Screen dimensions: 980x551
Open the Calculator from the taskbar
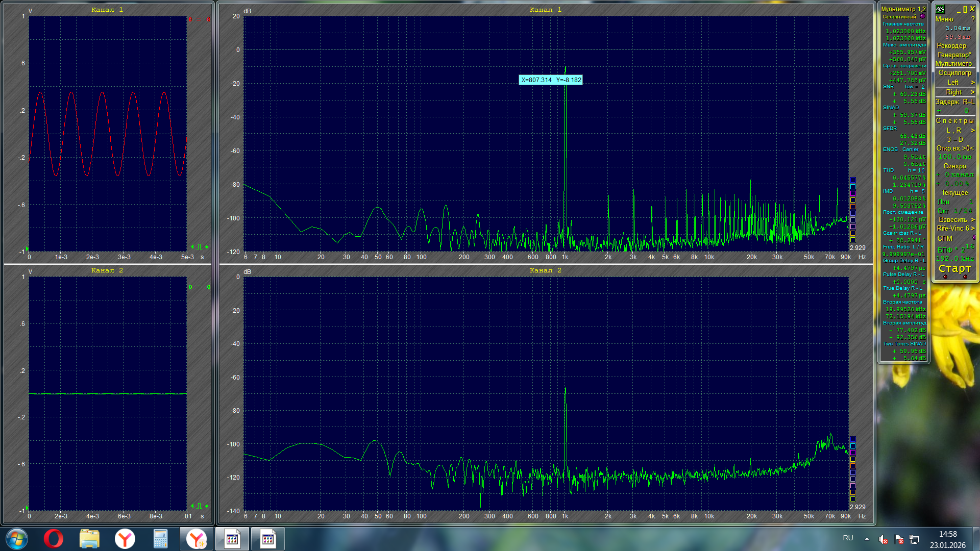click(160, 539)
